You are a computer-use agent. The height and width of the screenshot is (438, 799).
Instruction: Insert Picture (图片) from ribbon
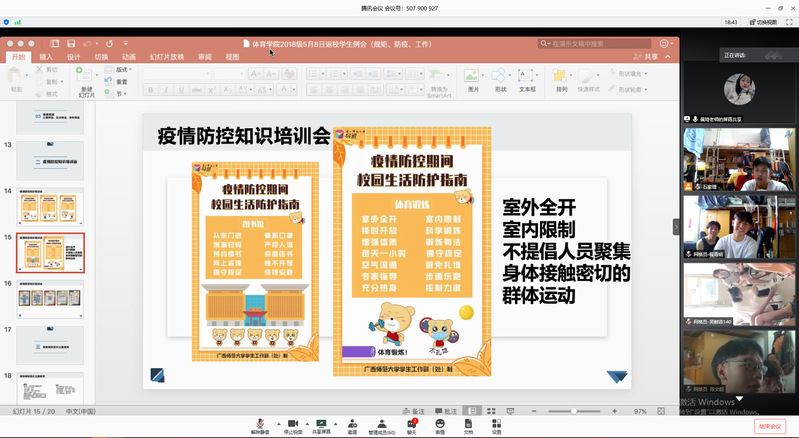coord(473,75)
